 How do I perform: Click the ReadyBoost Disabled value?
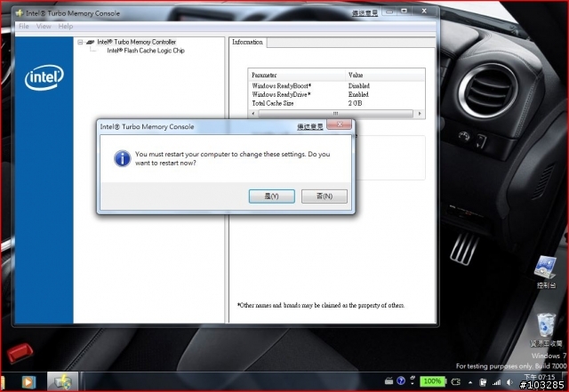coord(359,85)
